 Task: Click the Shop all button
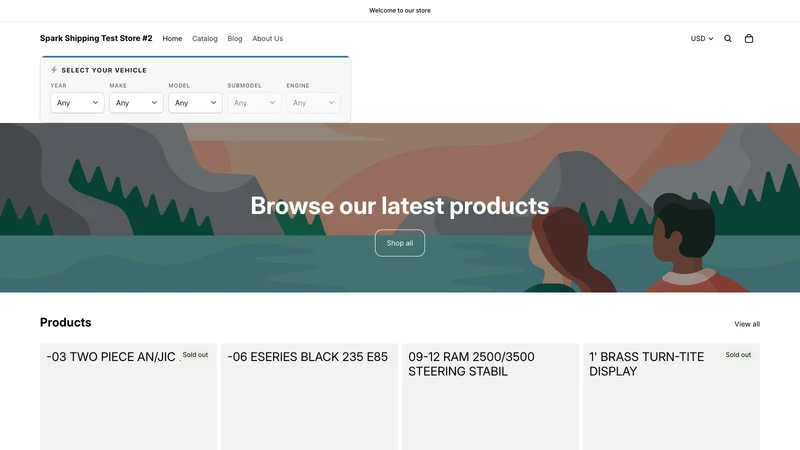(x=399, y=243)
